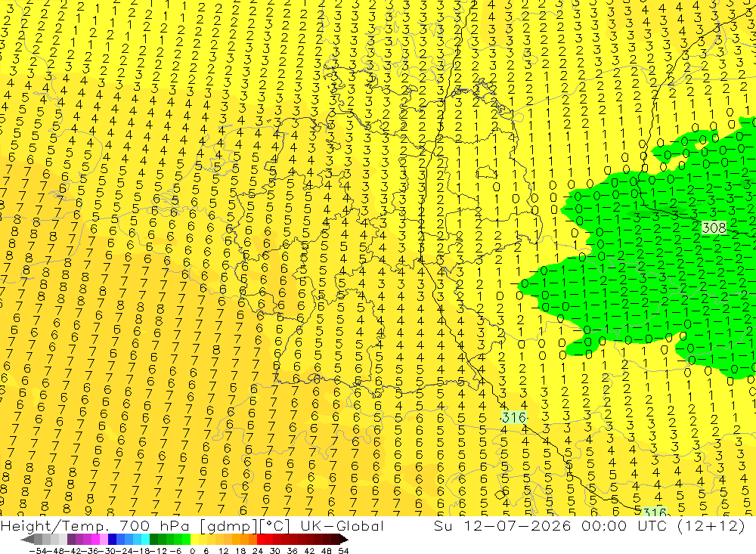Click the 54 legend value
Screen dimensions: 756x554
tap(343, 551)
